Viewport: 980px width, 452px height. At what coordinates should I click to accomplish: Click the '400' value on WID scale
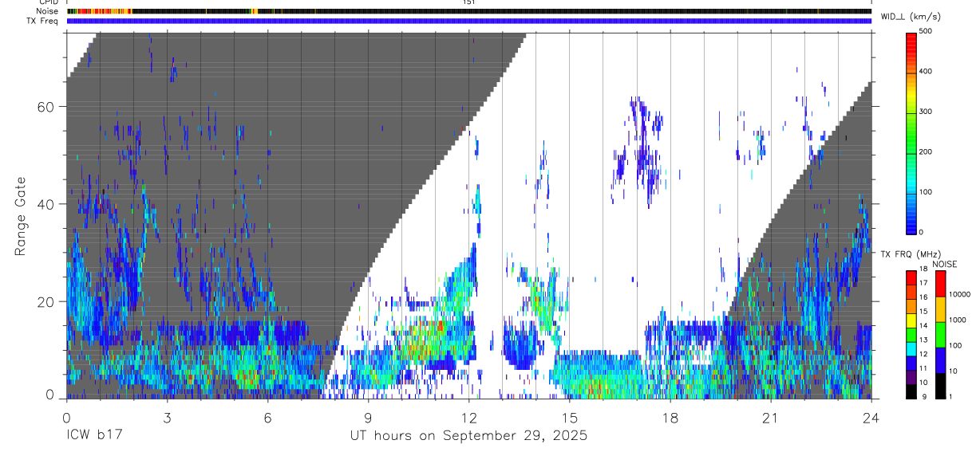point(926,72)
